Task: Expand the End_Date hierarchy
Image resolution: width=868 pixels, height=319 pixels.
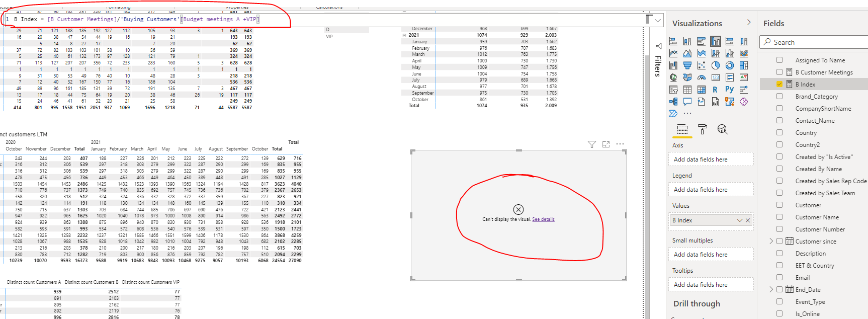Action: coord(771,289)
